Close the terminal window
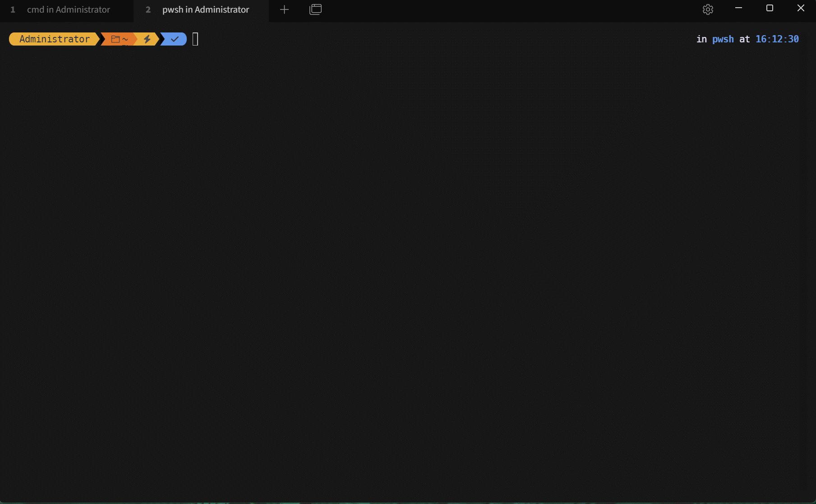The image size is (816, 504). 801,8
